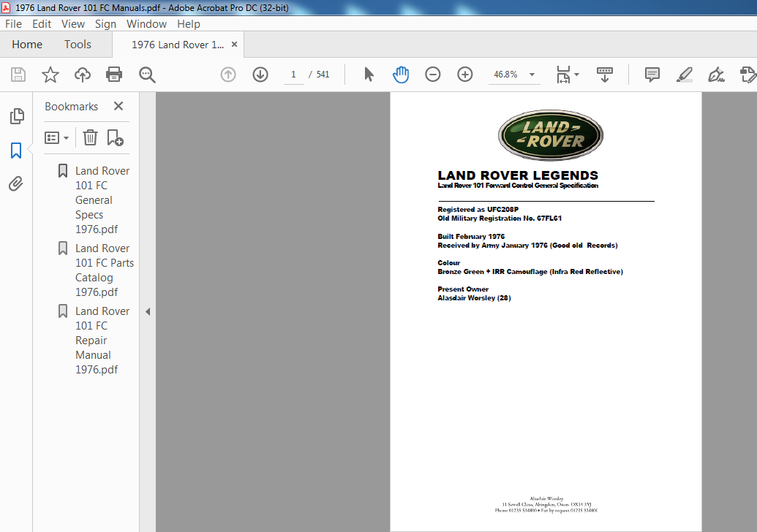
Task: Open the Edit menu
Action: pyautogui.click(x=42, y=23)
